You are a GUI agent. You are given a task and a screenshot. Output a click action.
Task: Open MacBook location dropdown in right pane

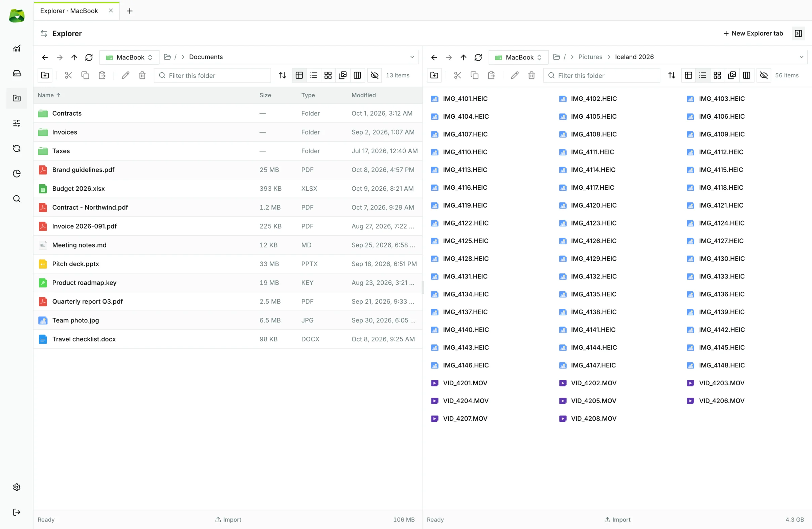point(519,57)
